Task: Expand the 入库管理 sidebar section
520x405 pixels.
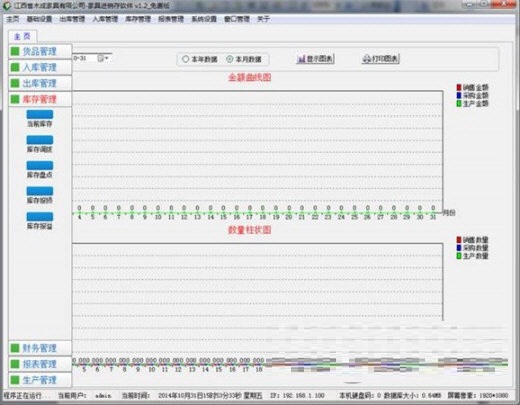Action: click(40, 67)
